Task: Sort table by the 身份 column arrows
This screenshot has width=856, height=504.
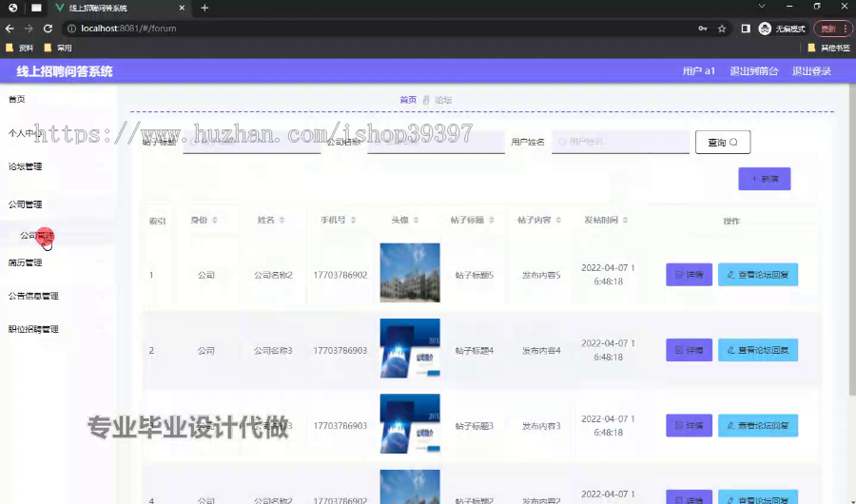Action: tap(215, 220)
